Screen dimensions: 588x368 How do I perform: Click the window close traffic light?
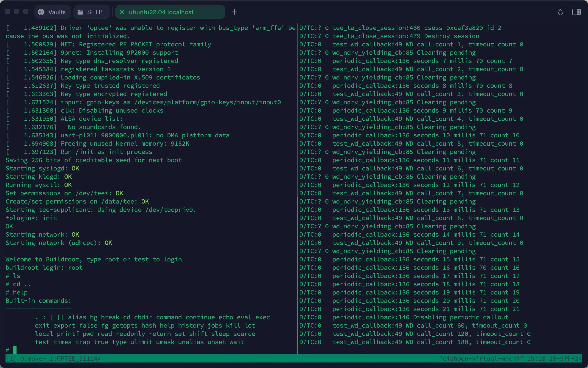(x=7, y=12)
